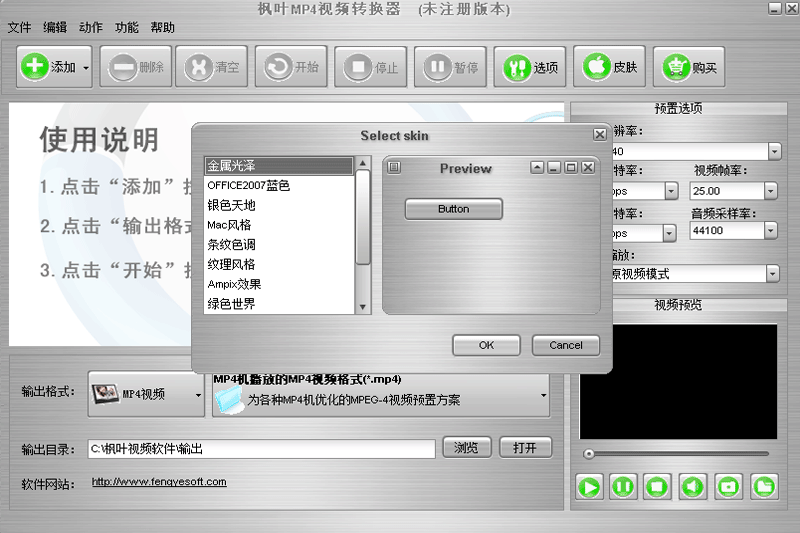
Task: Cancel the Select skin dialog
Action: (566, 345)
